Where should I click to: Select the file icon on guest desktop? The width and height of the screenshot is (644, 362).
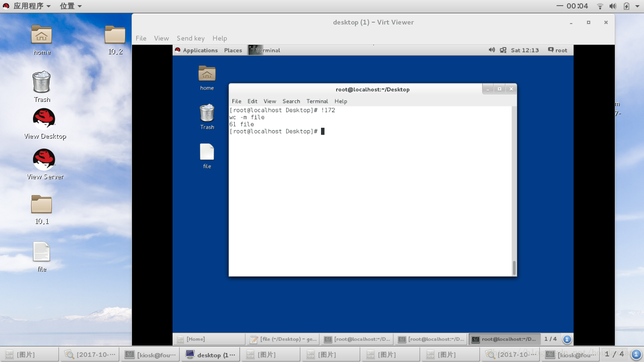coord(207,156)
